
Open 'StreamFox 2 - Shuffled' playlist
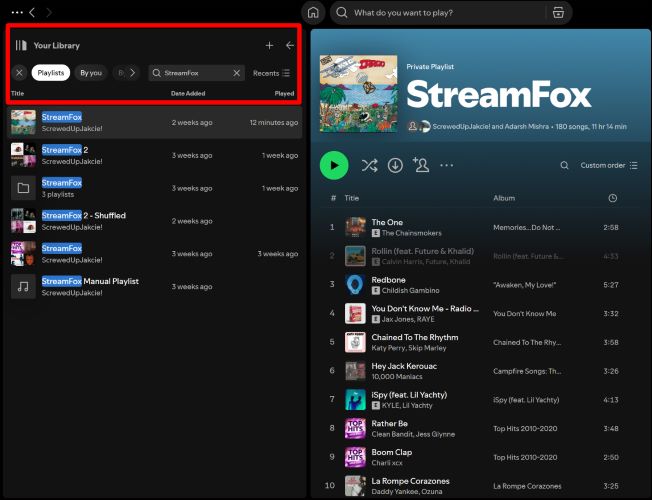[154, 221]
